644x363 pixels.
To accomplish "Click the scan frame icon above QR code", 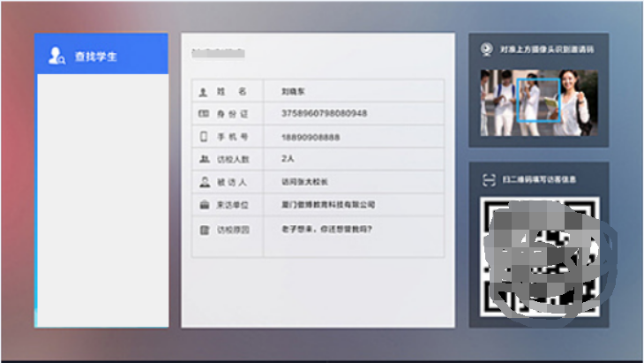I will pyautogui.click(x=489, y=179).
